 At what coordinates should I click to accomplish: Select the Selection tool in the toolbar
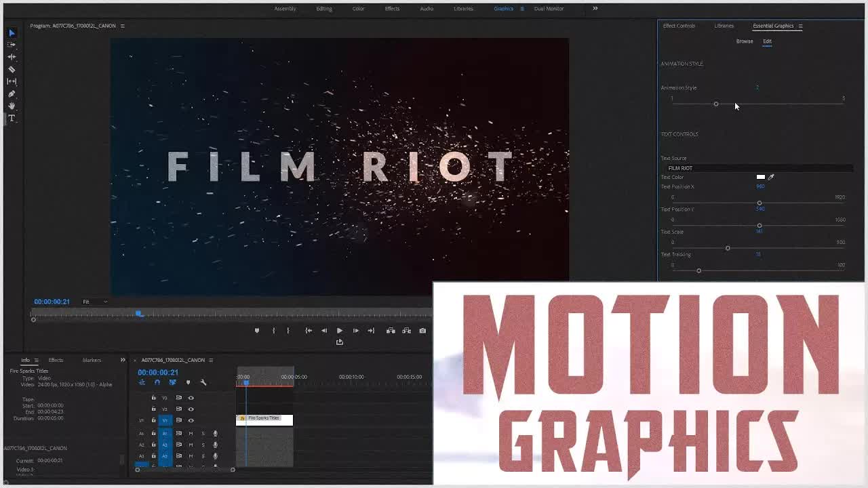point(12,33)
